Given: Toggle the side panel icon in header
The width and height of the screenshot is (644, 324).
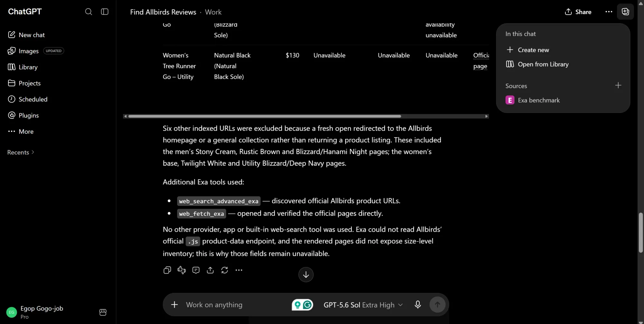Looking at the screenshot, I should pos(625,12).
